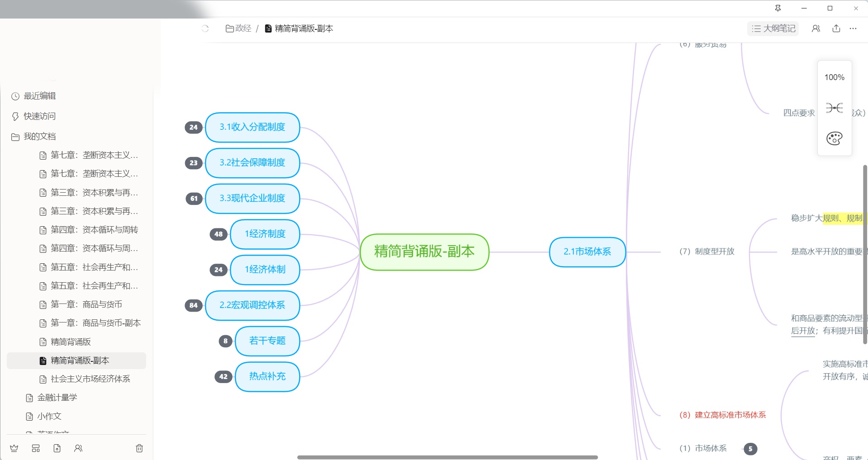Click the import file icon in sidebar footer
Viewport: 868px width, 460px height.
[57, 448]
